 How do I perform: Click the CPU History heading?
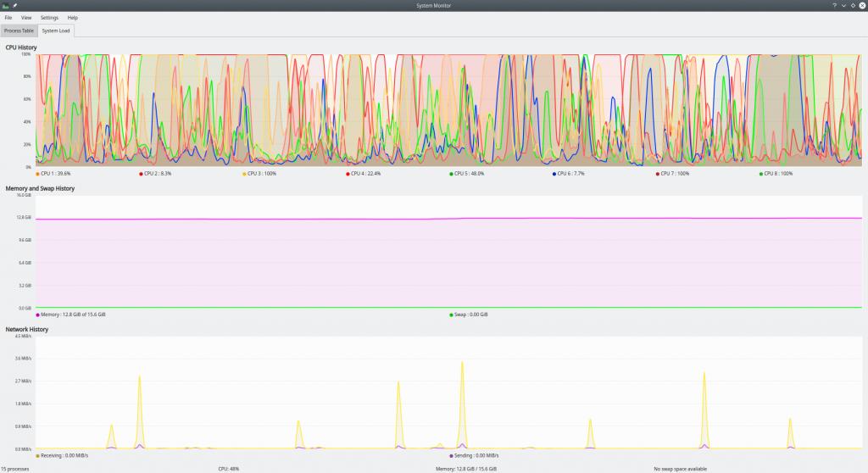pos(21,47)
